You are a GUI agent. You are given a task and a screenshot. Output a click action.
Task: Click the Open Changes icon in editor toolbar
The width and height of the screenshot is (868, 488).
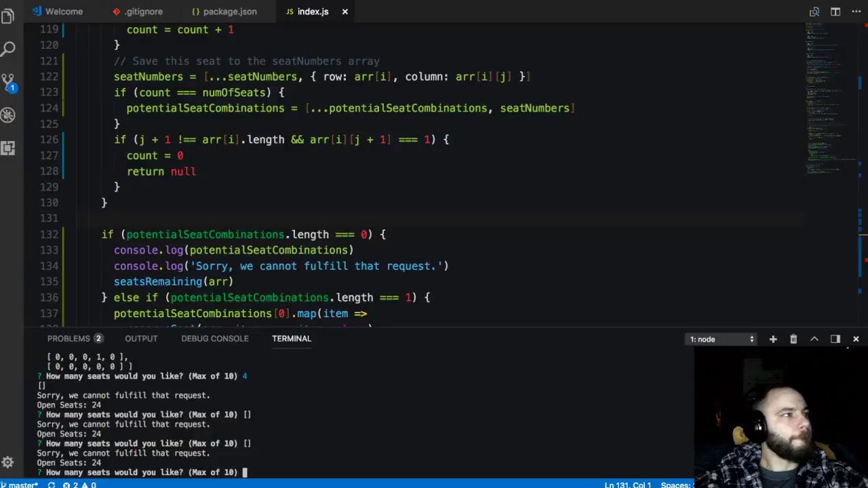coord(814,12)
